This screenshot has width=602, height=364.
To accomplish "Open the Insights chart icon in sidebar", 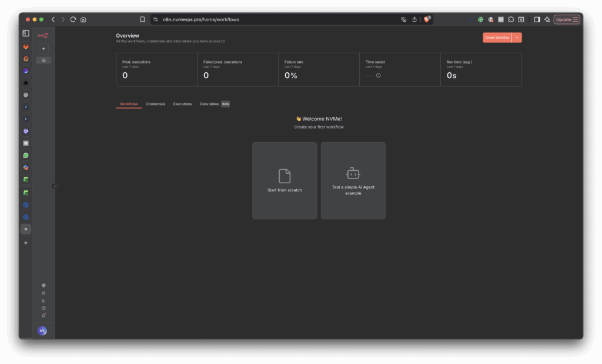I will tap(44, 300).
